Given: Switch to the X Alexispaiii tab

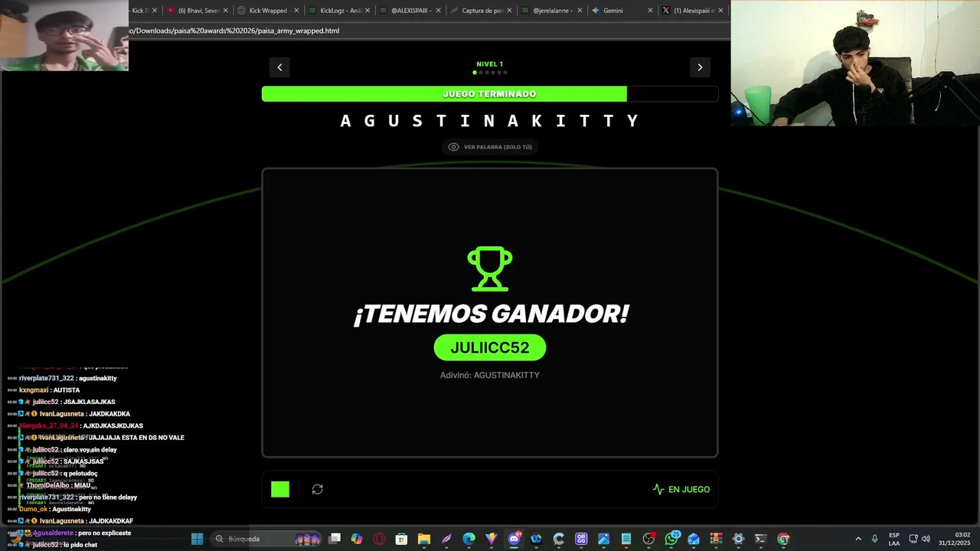Looking at the screenshot, I should click(693, 11).
